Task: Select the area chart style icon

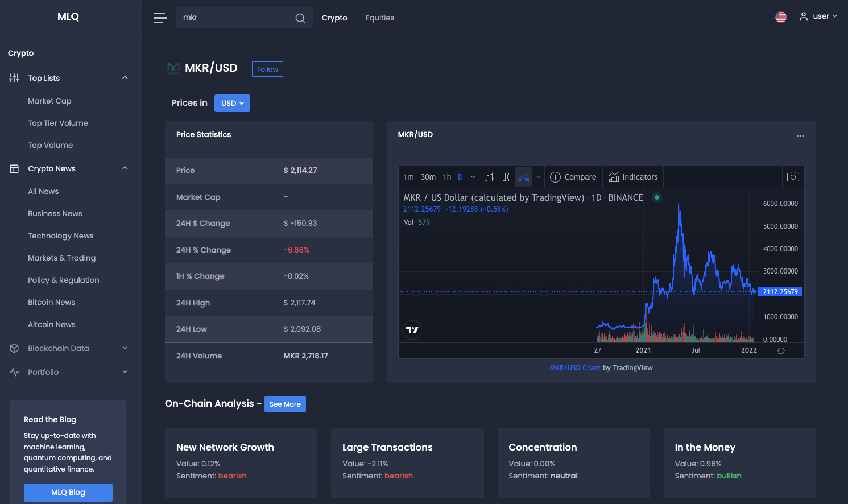Action: (x=523, y=177)
